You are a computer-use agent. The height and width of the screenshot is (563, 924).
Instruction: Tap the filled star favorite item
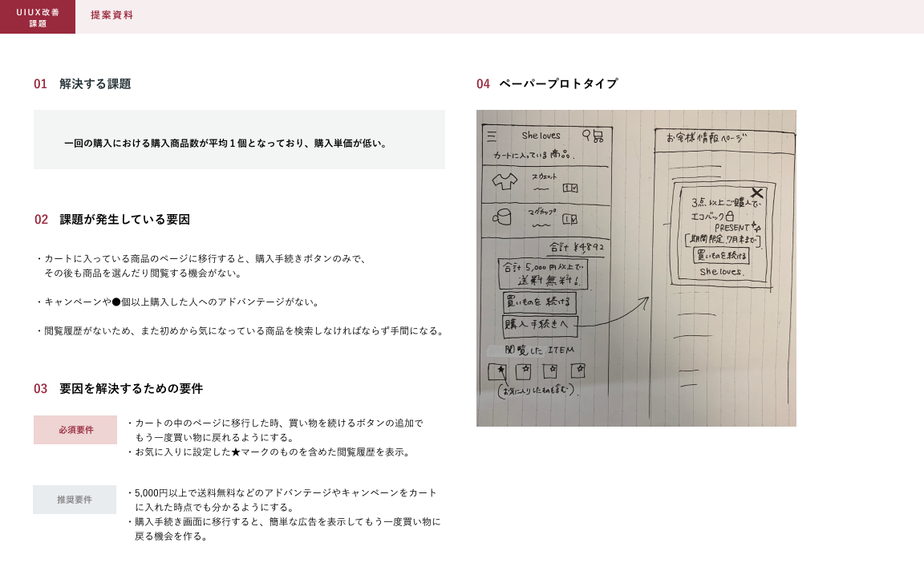(x=497, y=371)
